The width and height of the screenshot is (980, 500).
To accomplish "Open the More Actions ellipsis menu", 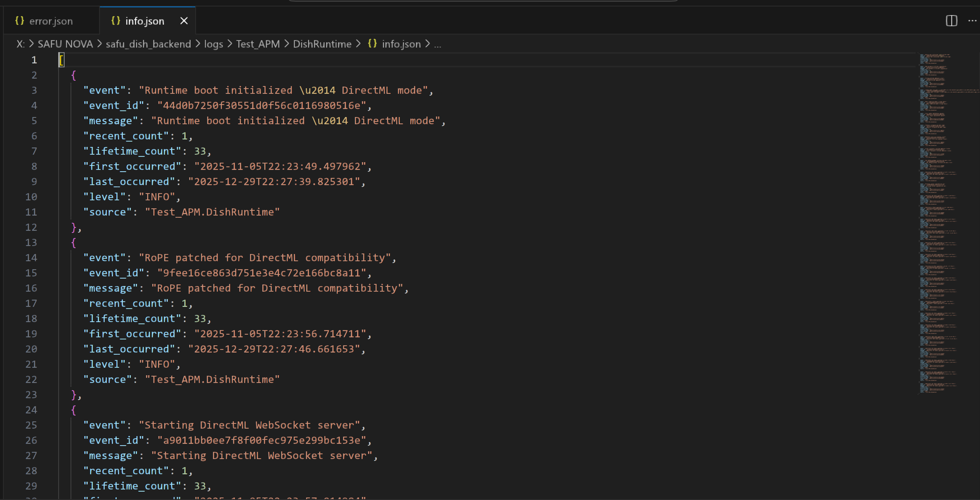I will coord(972,21).
